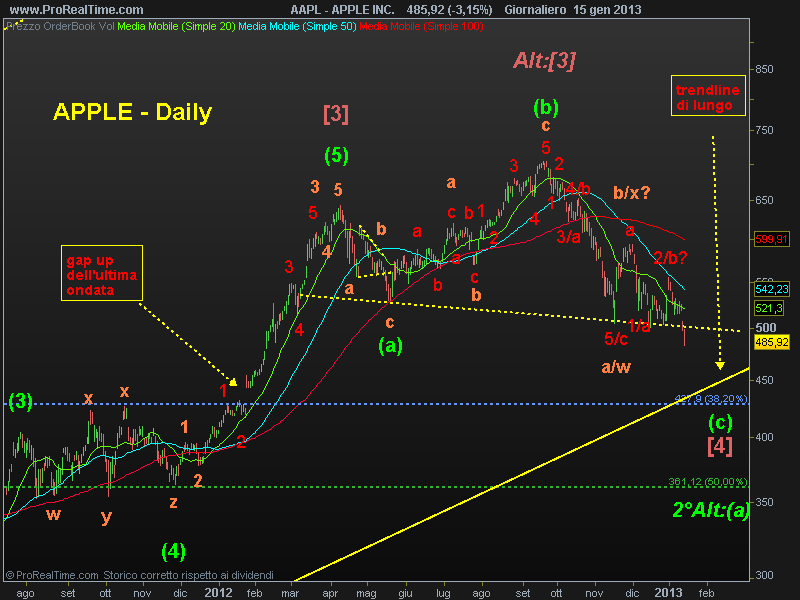Viewport: 800px width, 600px height.
Task: Select the AAPL - APPLE INC. ticker title
Action: point(342,10)
